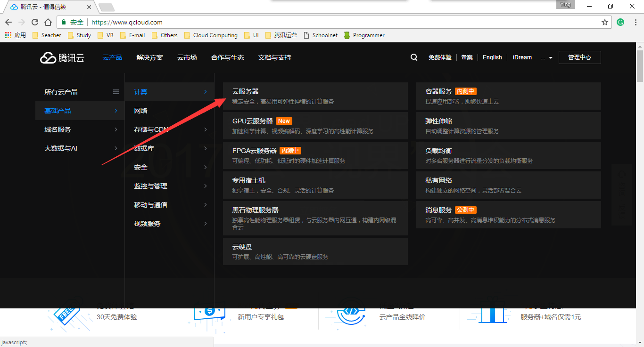Click the hamburger icon beside 所有云产品
The image size is (644, 347).
(116, 92)
